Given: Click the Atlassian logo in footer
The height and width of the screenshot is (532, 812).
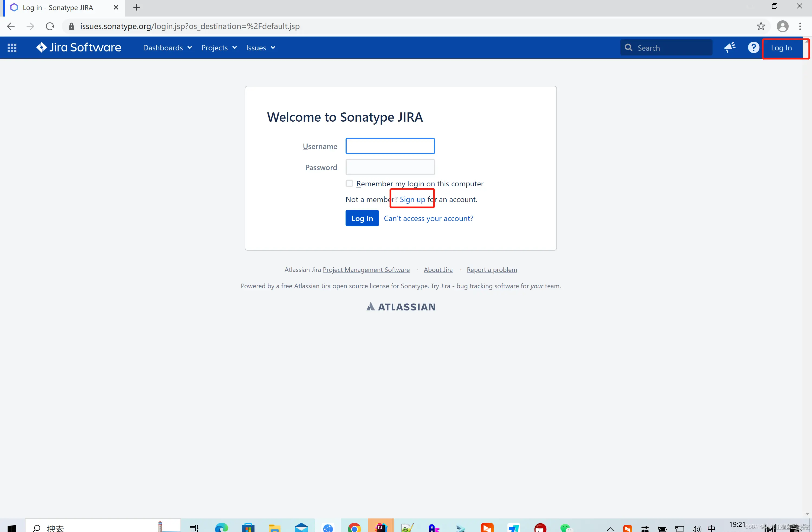Looking at the screenshot, I should point(401,307).
